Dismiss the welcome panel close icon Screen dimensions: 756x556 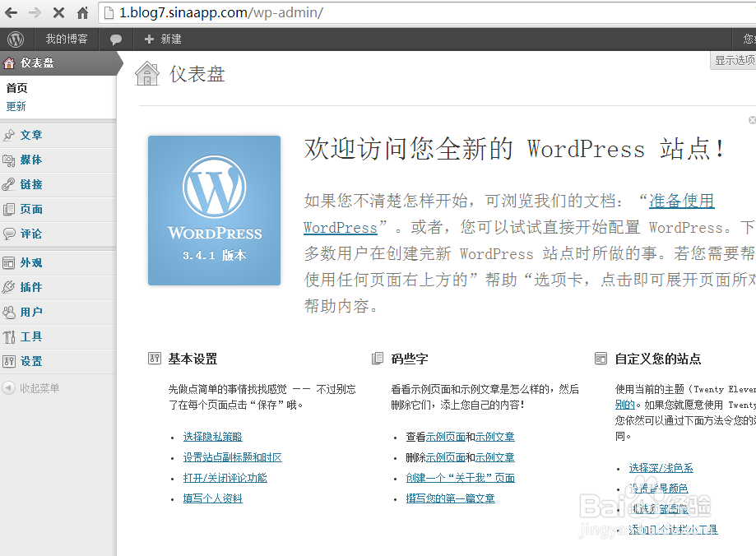[752, 120]
